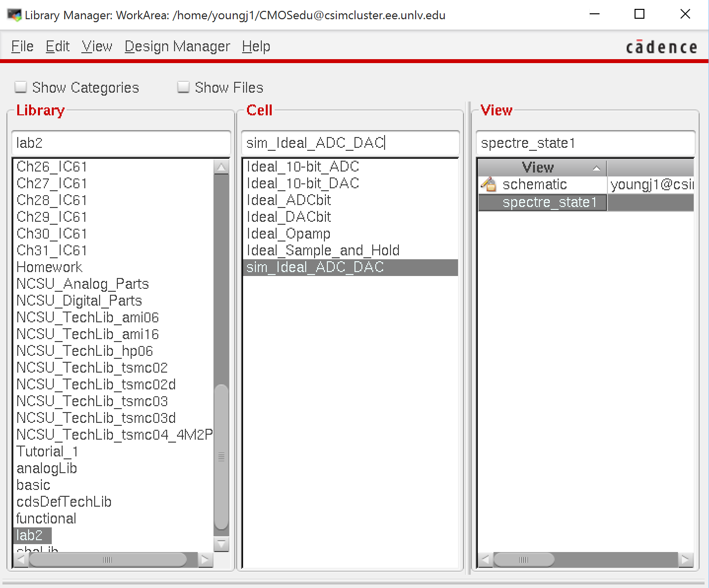Open the Help menu

[x=255, y=46]
